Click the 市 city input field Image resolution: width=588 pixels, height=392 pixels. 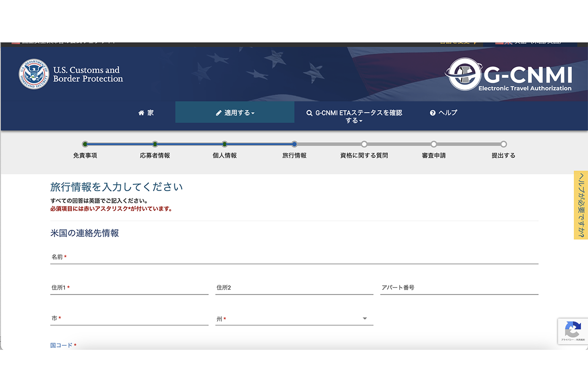[x=129, y=319]
